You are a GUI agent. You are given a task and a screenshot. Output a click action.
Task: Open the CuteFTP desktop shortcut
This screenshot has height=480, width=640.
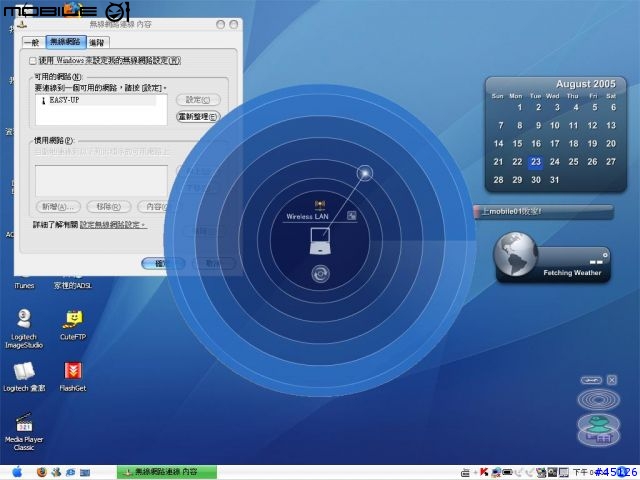[73, 325]
